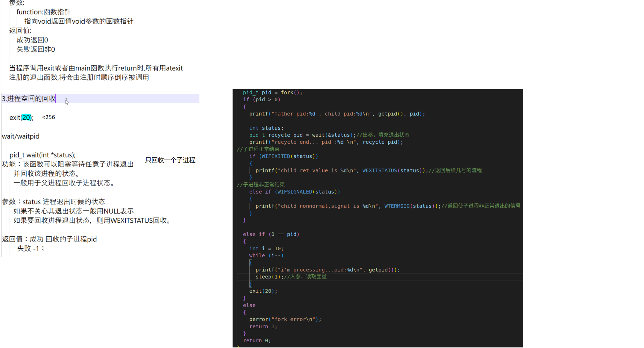Select the highlighted '20' in exit(20)
Viewport: 644px width, 348px height.
pyautogui.click(x=26, y=117)
